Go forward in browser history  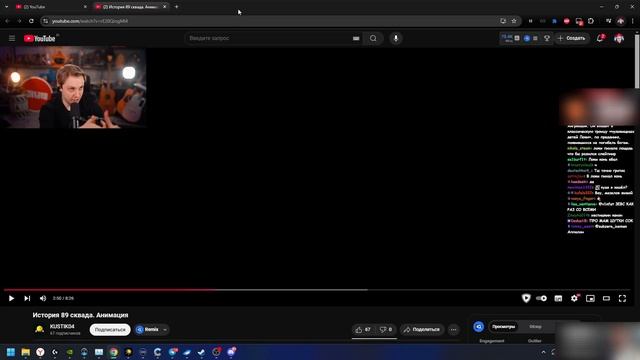(19, 21)
